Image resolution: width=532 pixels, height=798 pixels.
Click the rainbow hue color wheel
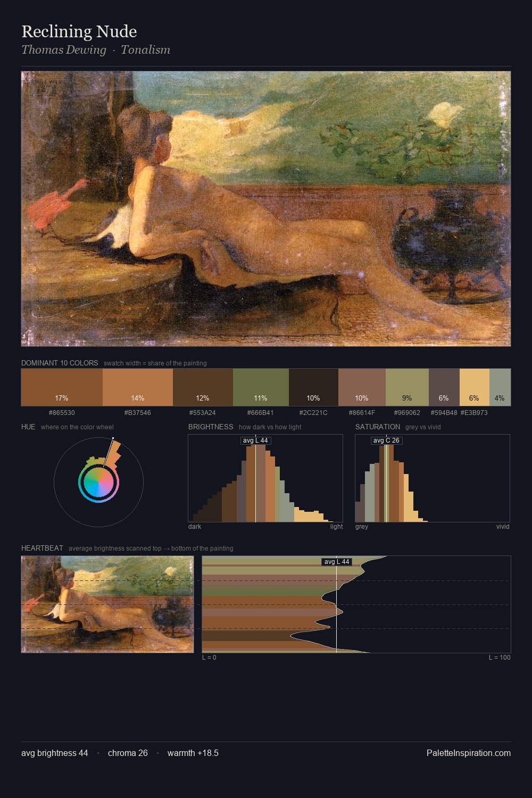point(98,482)
